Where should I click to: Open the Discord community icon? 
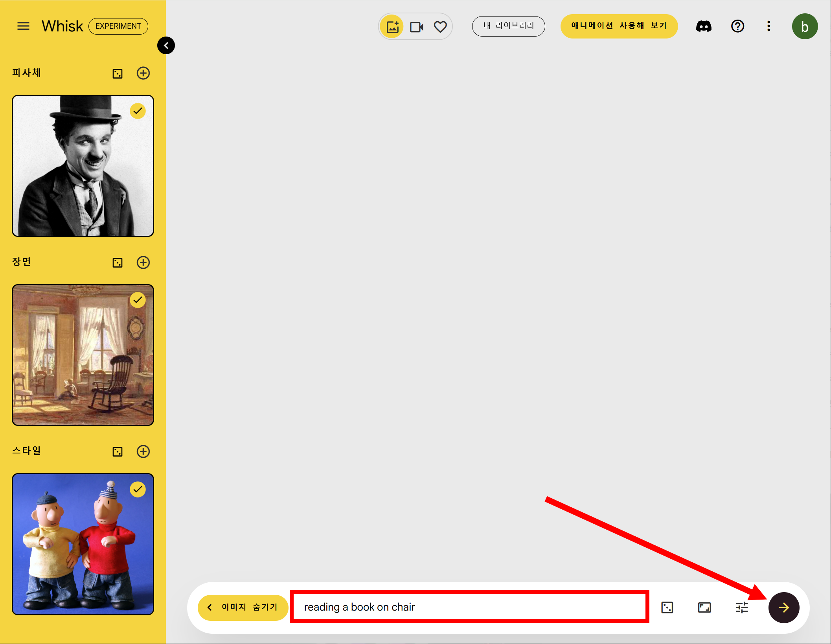[703, 26]
